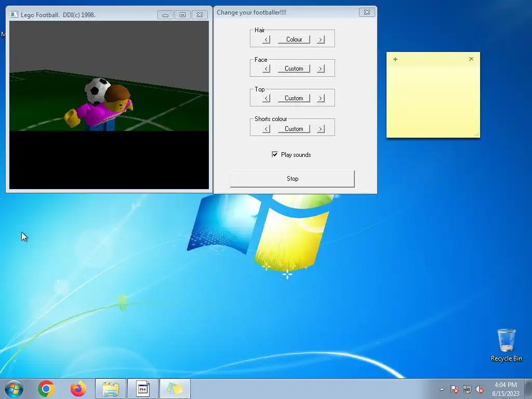Switch to Sticky Notes taskbar item
Screen dimensions: 532x399
pos(175,389)
